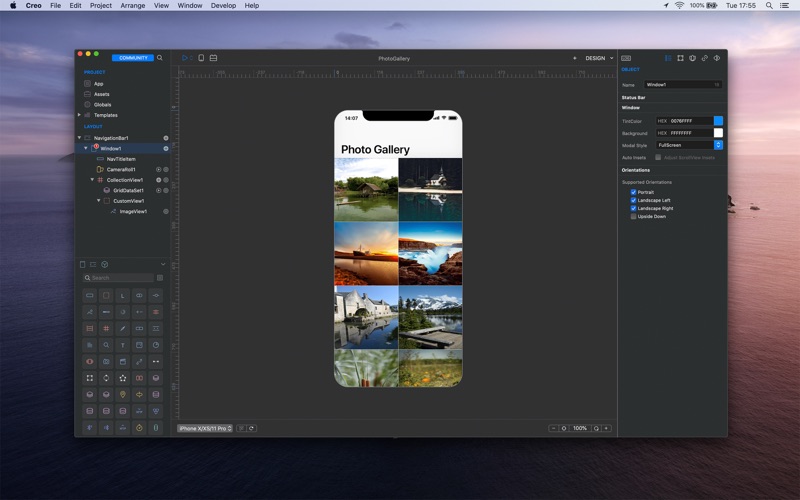Select the map pin object icon
This screenshot has width=800, height=500.
coord(123,395)
